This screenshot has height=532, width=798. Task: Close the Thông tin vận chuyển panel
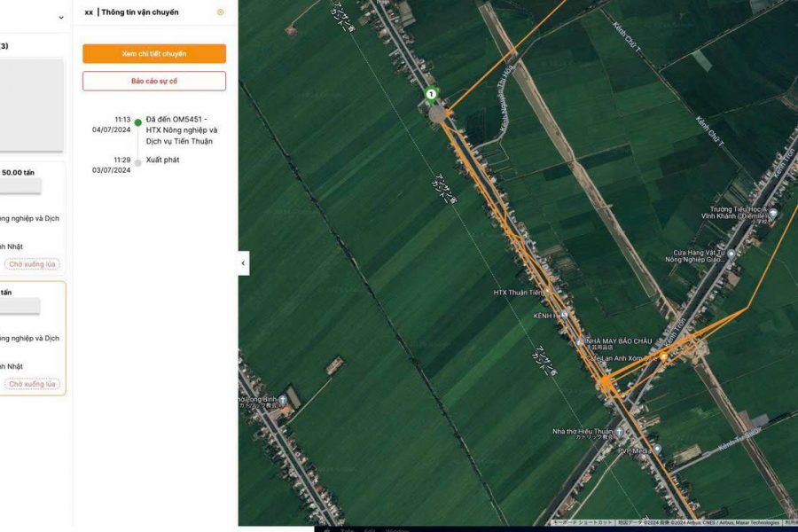pyautogui.click(x=220, y=12)
